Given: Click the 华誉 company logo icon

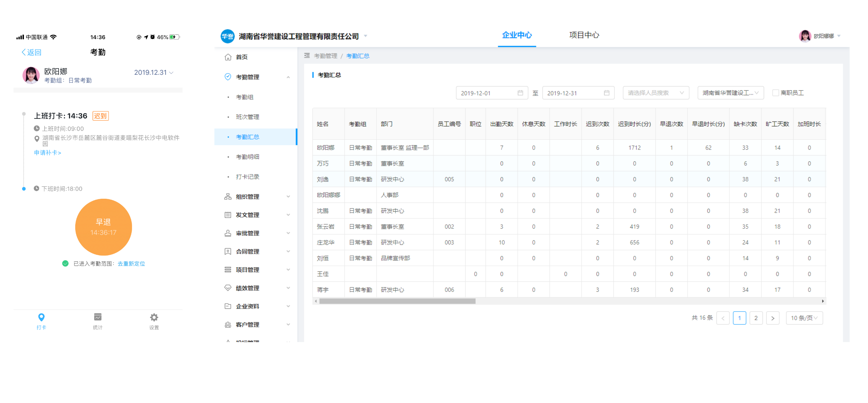Looking at the screenshot, I should tap(228, 36).
